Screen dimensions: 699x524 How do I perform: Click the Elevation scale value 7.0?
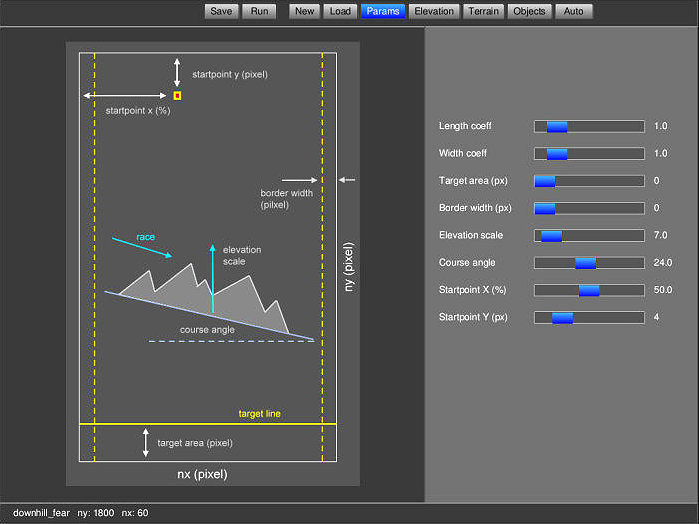[660, 235]
